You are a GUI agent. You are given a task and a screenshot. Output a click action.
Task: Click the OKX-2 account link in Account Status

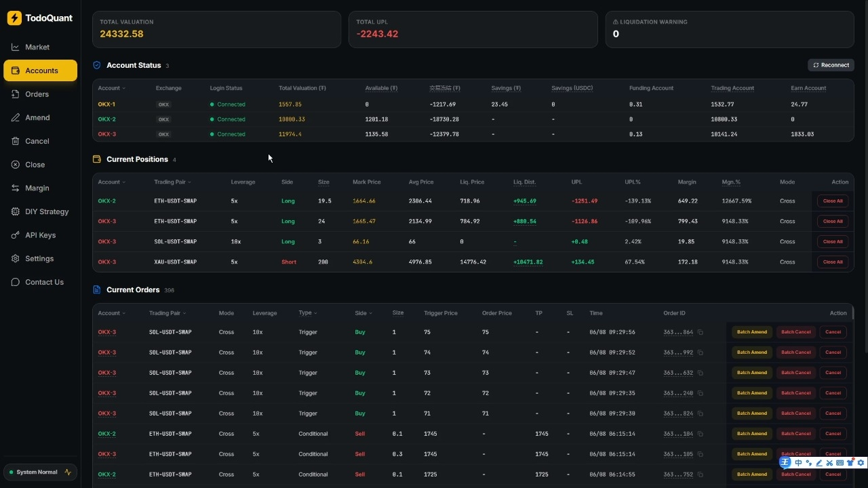point(106,119)
